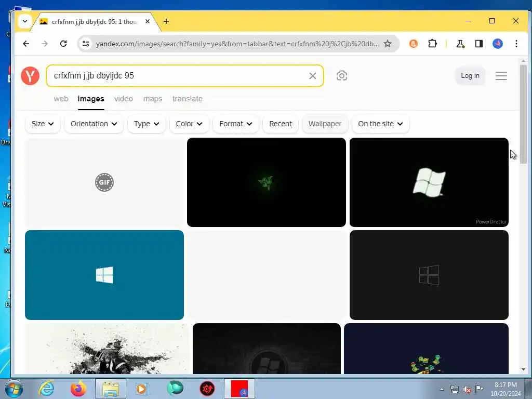532x399 pixels.
Task: Open the navy thumbnail with colorful figures
Action: (x=426, y=349)
